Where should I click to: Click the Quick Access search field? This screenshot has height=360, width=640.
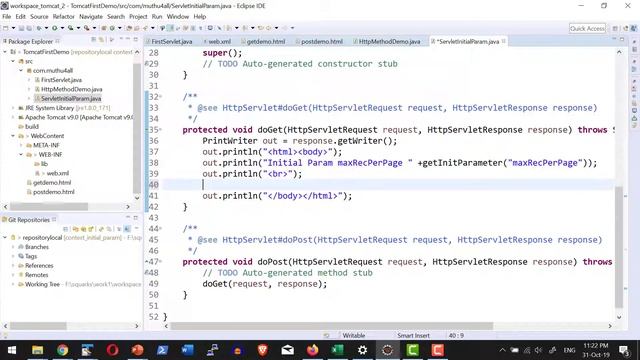587,28
